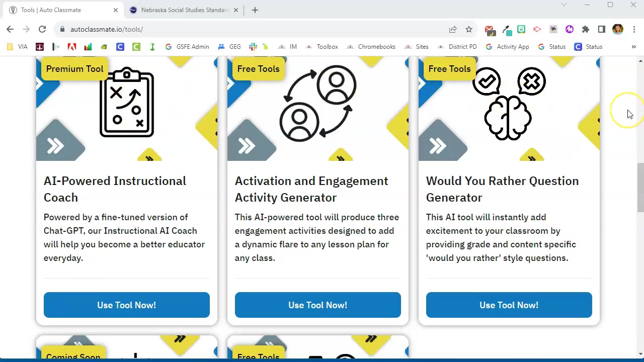This screenshot has width=644, height=362.
Task: Expand the bookmarks overflow chevron
Action: coord(633,46)
